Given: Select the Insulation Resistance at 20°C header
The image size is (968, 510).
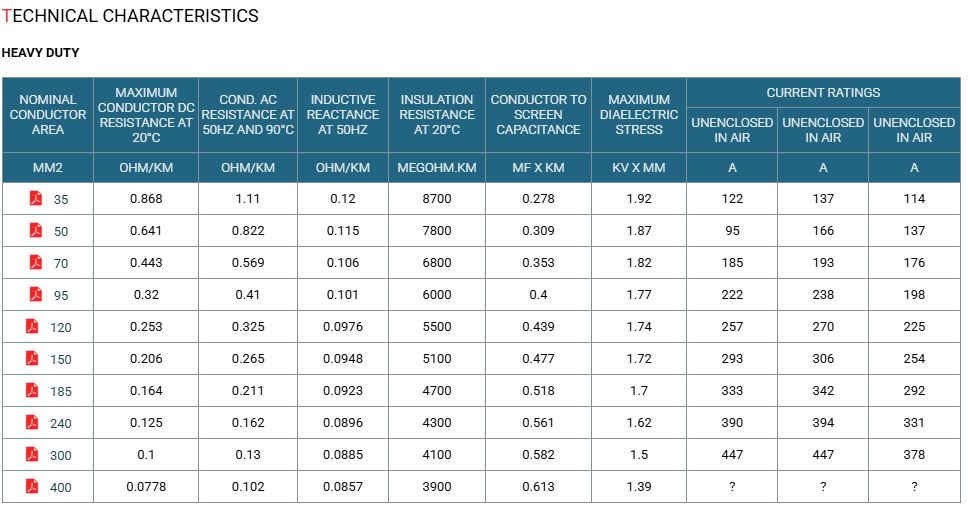Looking at the screenshot, I should coord(436,115).
